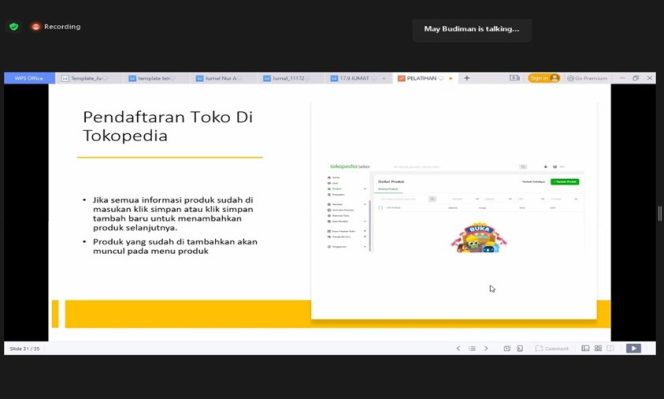Go to the next slide arrow
The height and width of the screenshot is (399, 664).
click(x=486, y=348)
